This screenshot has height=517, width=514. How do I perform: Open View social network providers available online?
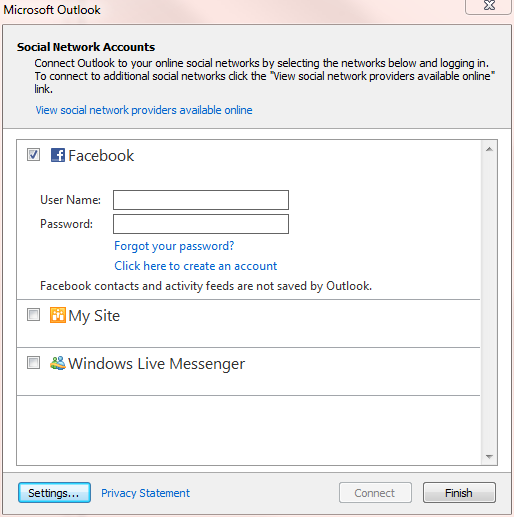(x=144, y=110)
